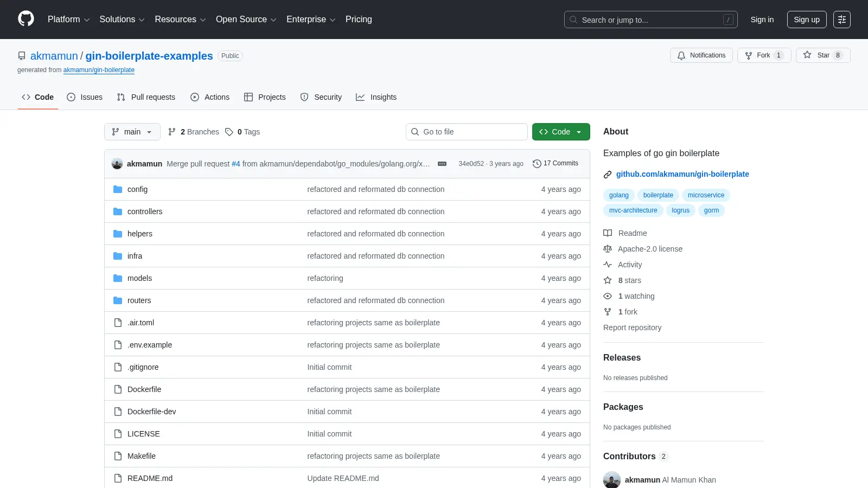Screen dimensions: 868x488
Task: Switch to the Actions tab
Action: click(x=210, y=97)
